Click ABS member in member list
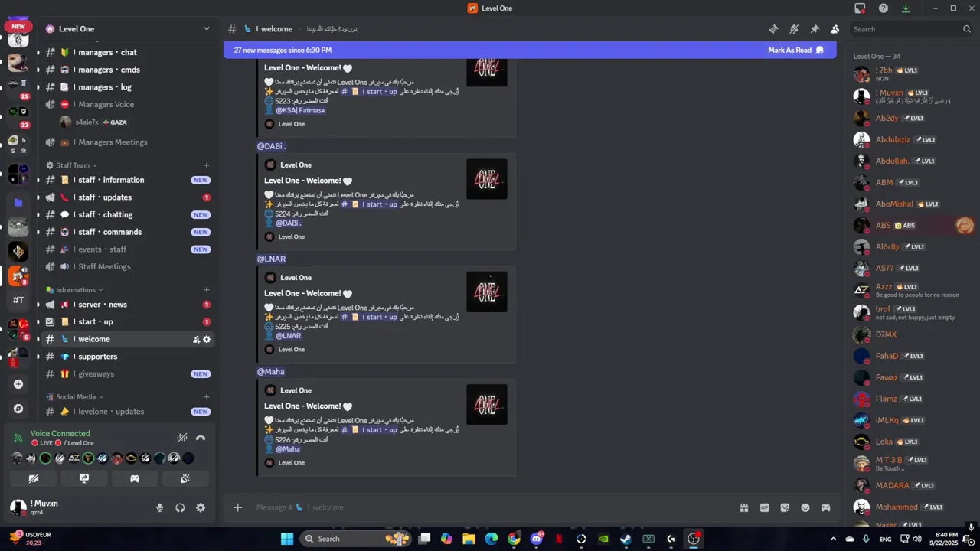The height and width of the screenshot is (551, 980). click(913, 226)
